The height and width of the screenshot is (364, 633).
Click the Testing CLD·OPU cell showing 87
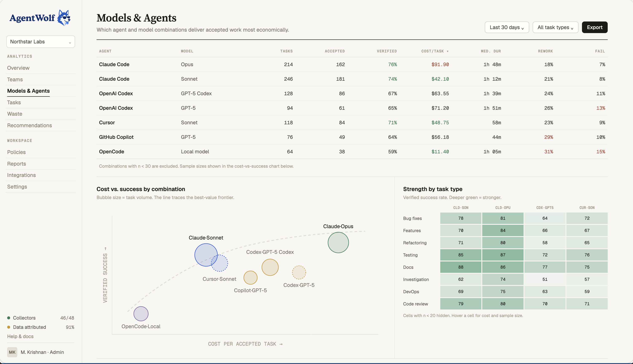pyautogui.click(x=503, y=255)
